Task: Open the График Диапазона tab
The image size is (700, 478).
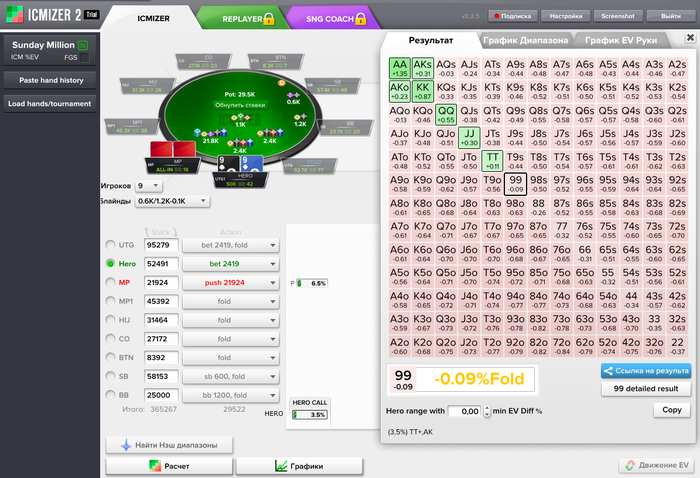Action: coord(525,40)
